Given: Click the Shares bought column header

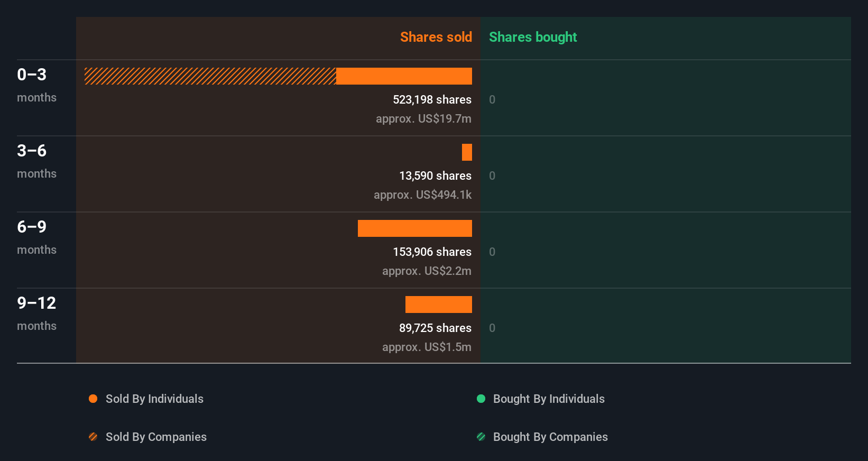Looking at the screenshot, I should (533, 37).
